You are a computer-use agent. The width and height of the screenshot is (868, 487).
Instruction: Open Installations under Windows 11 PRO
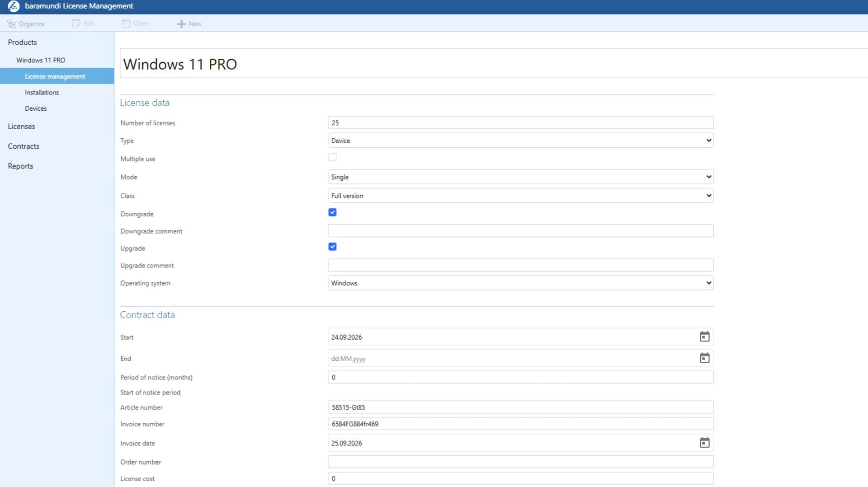click(x=42, y=93)
